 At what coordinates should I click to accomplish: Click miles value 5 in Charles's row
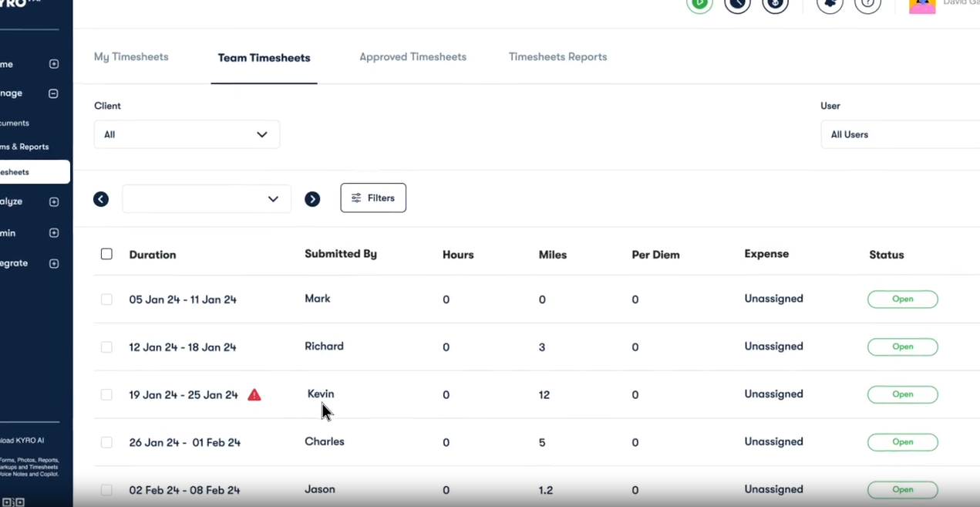click(542, 443)
